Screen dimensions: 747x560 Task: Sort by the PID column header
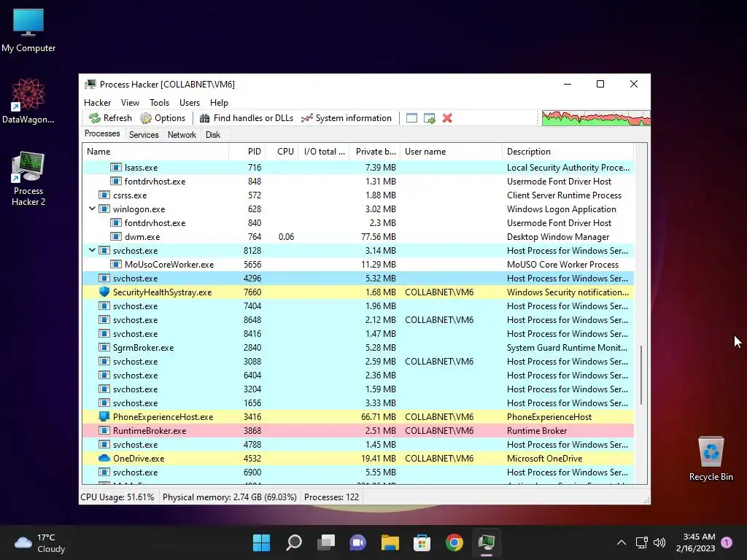[x=247, y=152]
